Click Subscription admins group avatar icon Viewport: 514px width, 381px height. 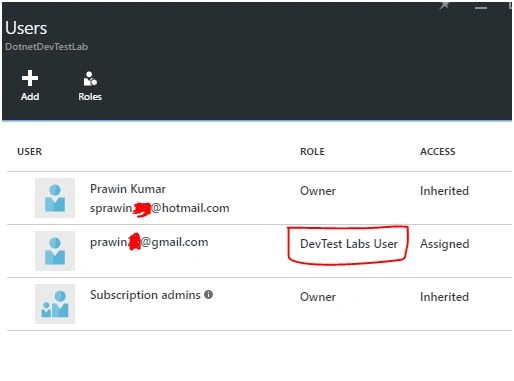click(x=55, y=304)
